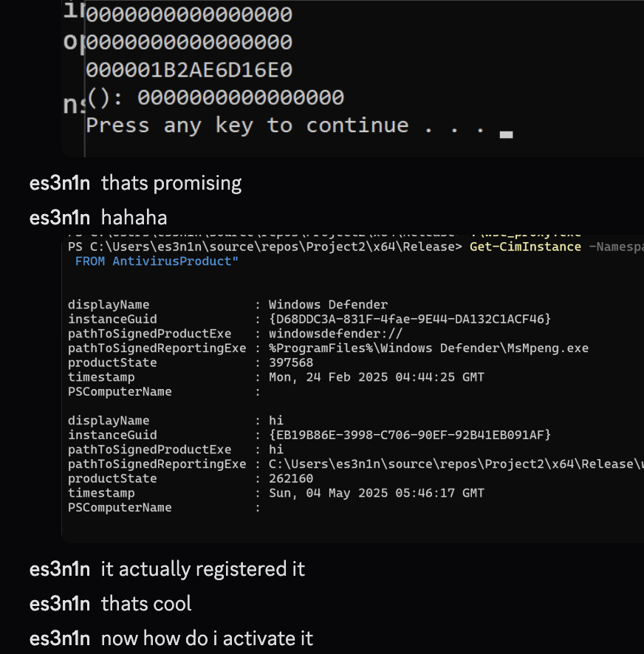
Task: Click es3n1n username beside 'thats promising'
Action: click(60, 184)
